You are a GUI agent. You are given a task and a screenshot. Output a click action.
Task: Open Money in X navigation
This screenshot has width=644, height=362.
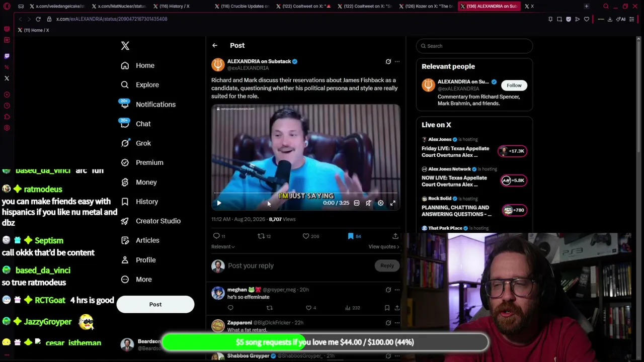139,182
